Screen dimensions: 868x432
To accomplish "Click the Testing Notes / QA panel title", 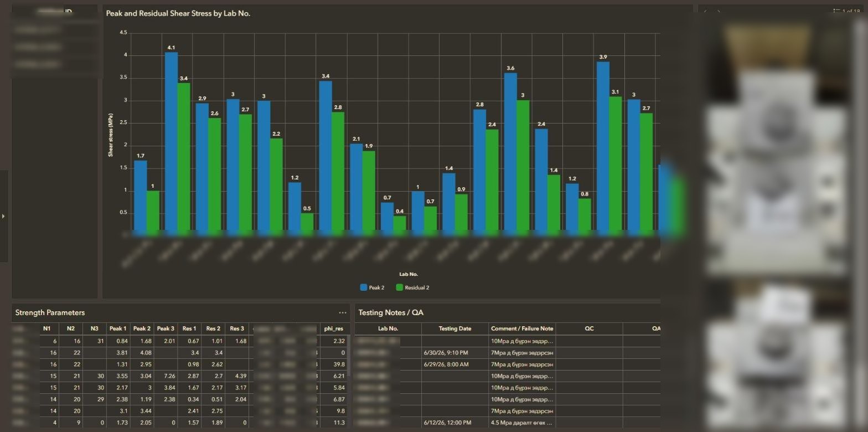I will click(391, 313).
